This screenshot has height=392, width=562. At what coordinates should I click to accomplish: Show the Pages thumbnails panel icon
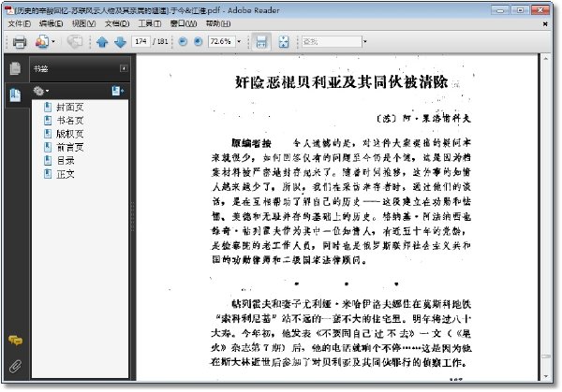[15, 68]
